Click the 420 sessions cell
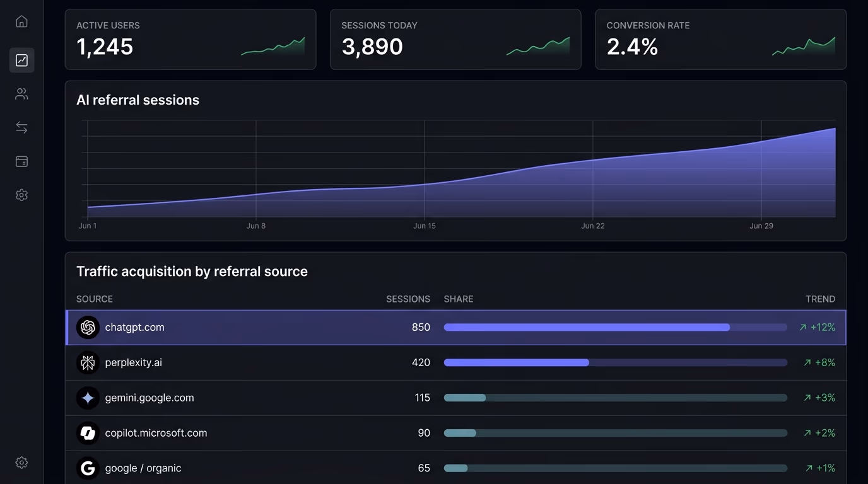The width and height of the screenshot is (868, 484). 421,362
